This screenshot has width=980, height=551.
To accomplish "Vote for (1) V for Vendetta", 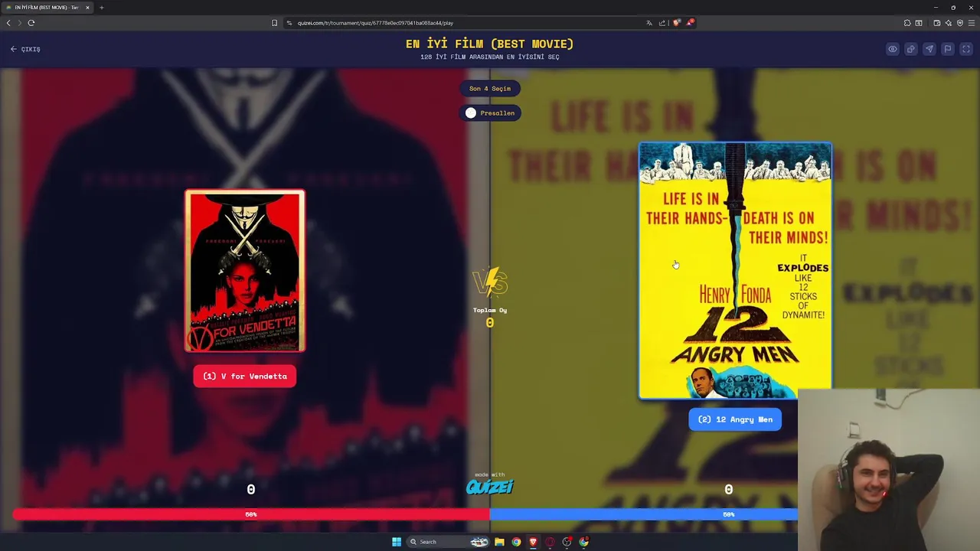I will pos(245,377).
